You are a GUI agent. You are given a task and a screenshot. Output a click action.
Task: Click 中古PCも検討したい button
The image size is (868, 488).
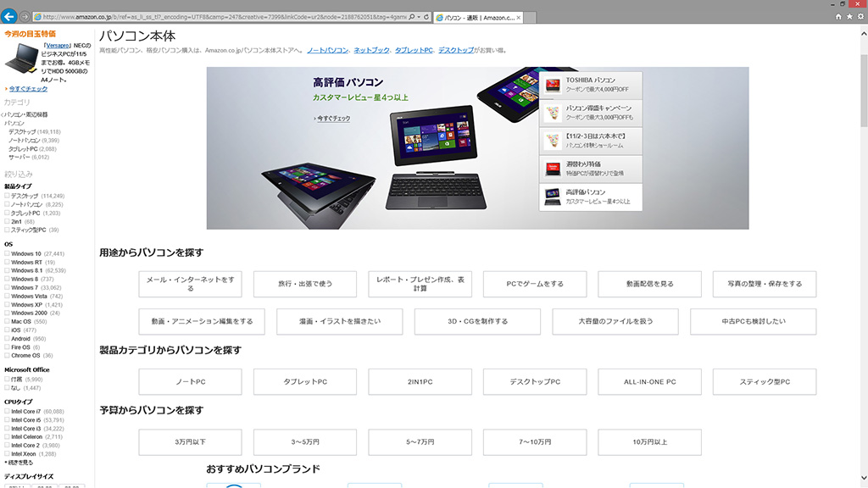pyautogui.click(x=753, y=321)
